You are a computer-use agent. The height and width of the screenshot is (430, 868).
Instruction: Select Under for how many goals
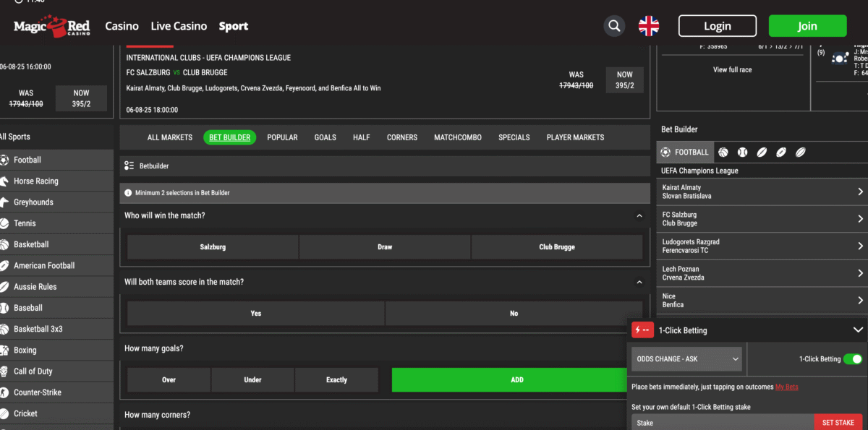tap(252, 380)
